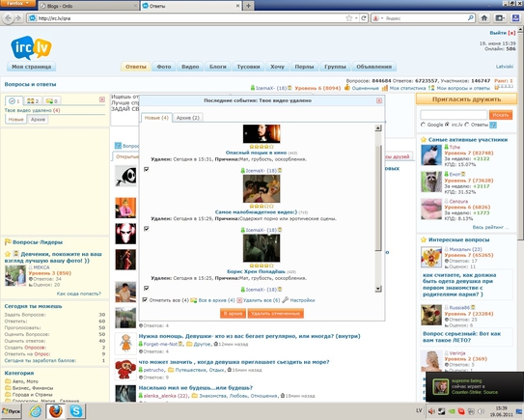Open the Объявления navigation tab
This screenshot has height=420, width=524.
374,67
